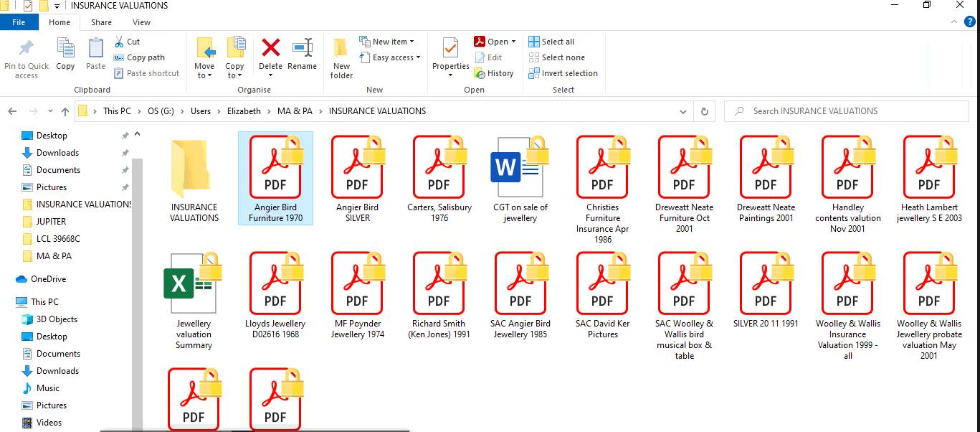Select SAC David Ker Pictures PDF
Viewport: 980px width, 432px height.
[x=602, y=296]
